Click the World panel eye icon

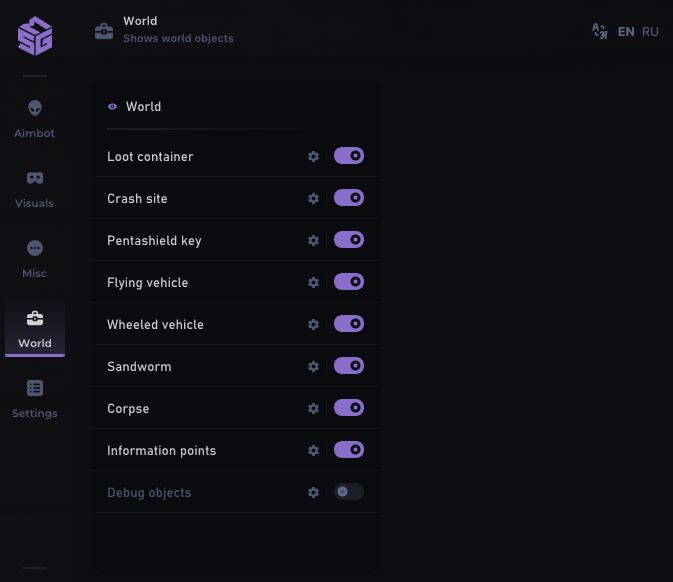[113, 107]
